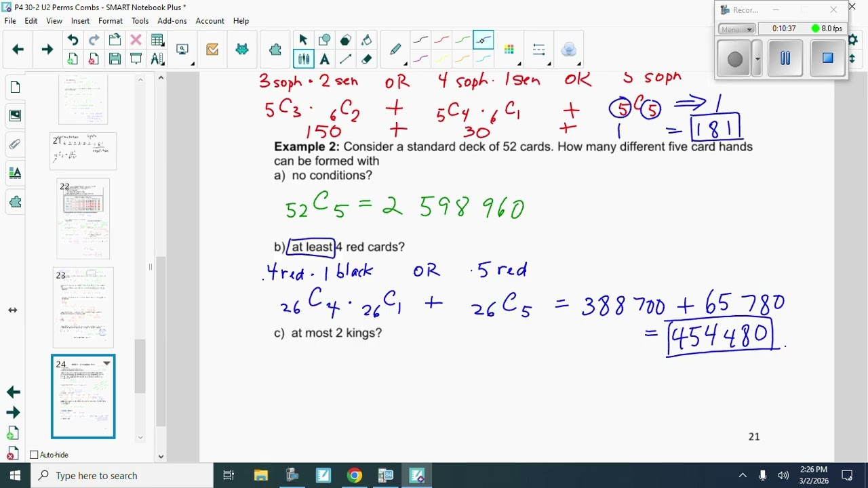Viewport: 868px width, 488px height.
Task: Insert a table
Action: tap(157, 40)
